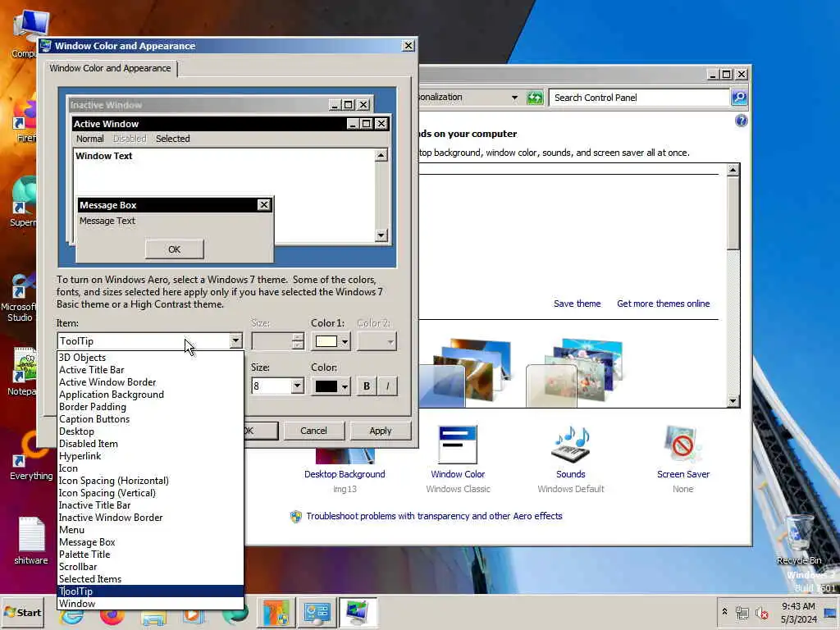The width and height of the screenshot is (840, 630).
Task: Click the Cancel button
Action: pos(313,431)
